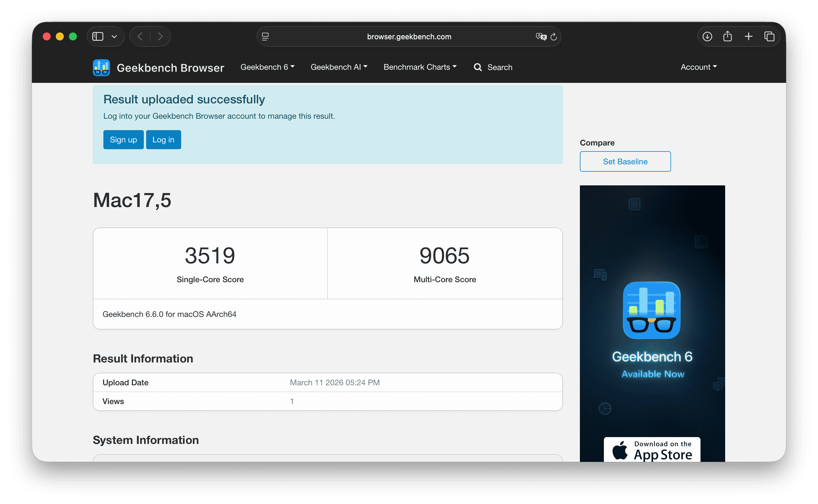This screenshot has width=818, height=504.
Task: Click the reader view icon in address bar
Action: click(x=265, y=37)
